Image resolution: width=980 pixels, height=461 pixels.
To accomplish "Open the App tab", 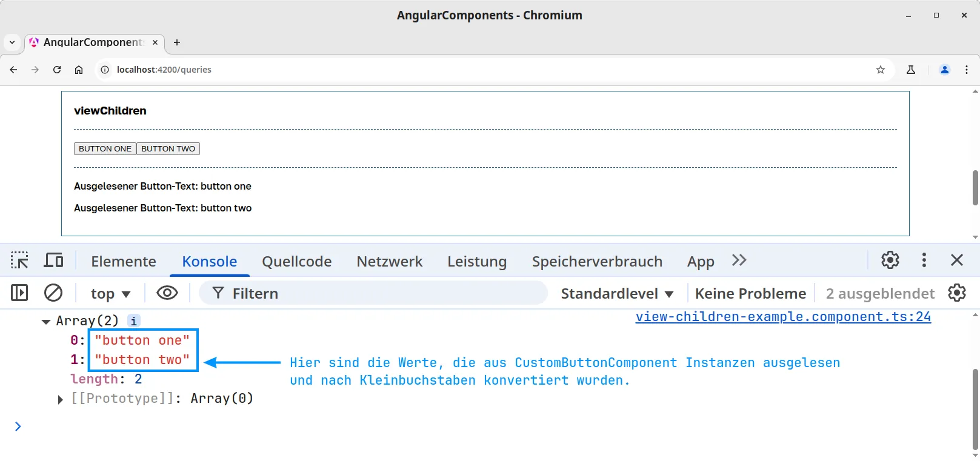I will (x=701, y=261).
